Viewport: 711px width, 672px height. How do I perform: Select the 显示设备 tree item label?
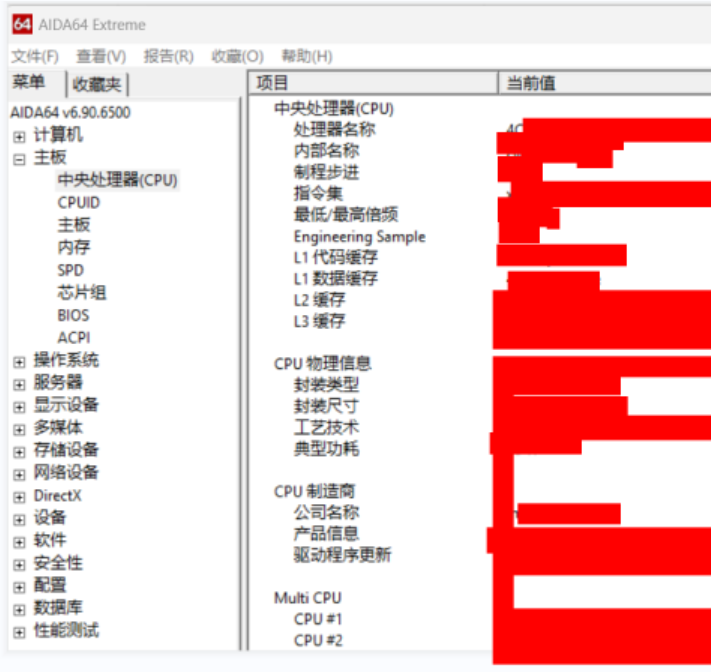66,405
